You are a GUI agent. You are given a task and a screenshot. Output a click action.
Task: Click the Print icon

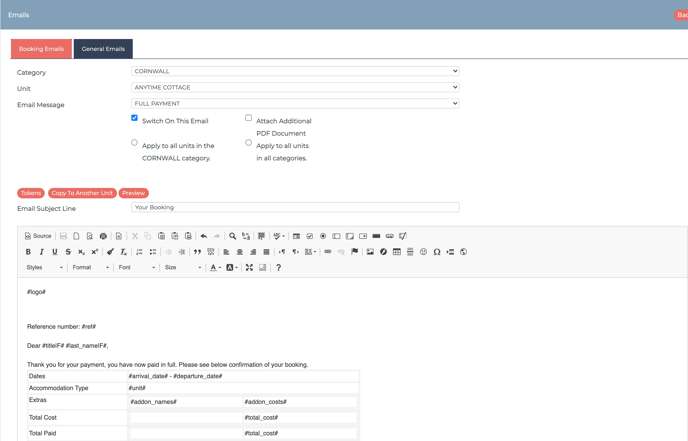103,236
